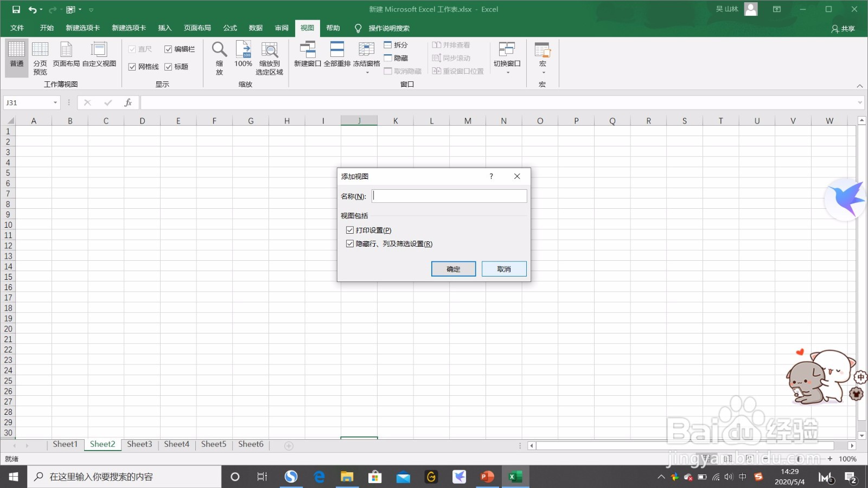Open Custom Views (自定义视图)
The height and width of the screenshot is (488, 868).
point(99,54)
